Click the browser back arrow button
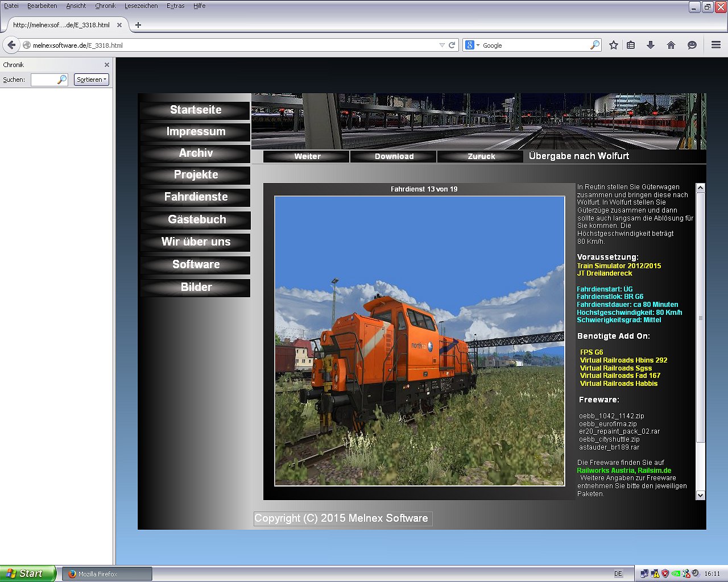 11,45
